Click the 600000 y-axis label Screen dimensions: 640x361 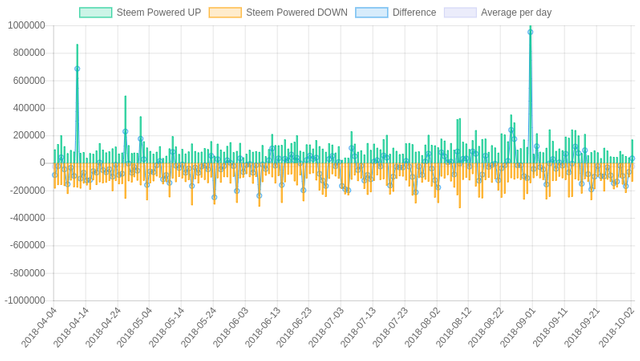click(29, 80)
